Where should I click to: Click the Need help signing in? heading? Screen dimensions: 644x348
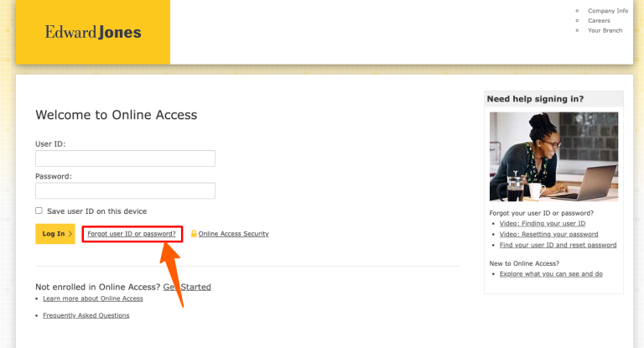point(535,99)
